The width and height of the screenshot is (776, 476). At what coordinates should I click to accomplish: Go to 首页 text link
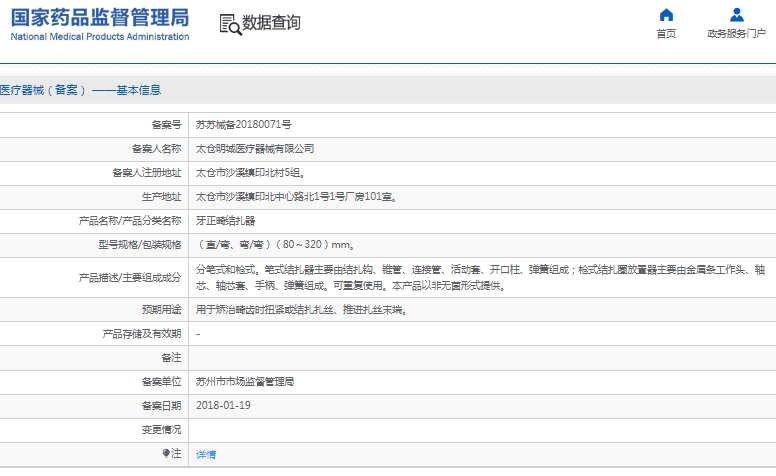pos(666,34)
